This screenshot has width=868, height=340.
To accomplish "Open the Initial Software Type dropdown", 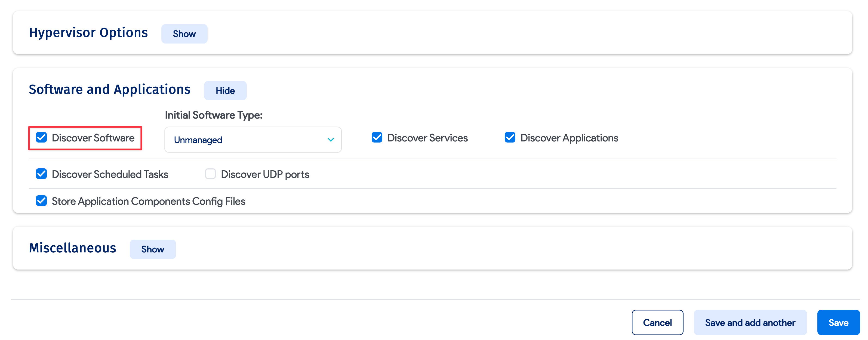I will point(253,140).
